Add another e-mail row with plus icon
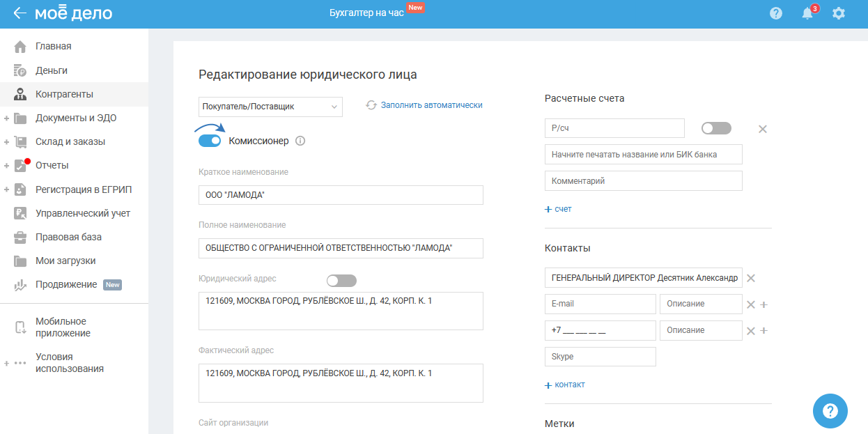Viewport: 868px width, 434px height. coord(764,304)
